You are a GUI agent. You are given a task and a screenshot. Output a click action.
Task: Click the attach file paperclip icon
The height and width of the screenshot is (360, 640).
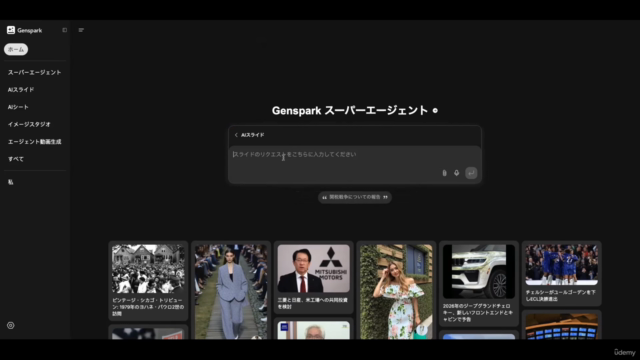[x=444, y=173]
